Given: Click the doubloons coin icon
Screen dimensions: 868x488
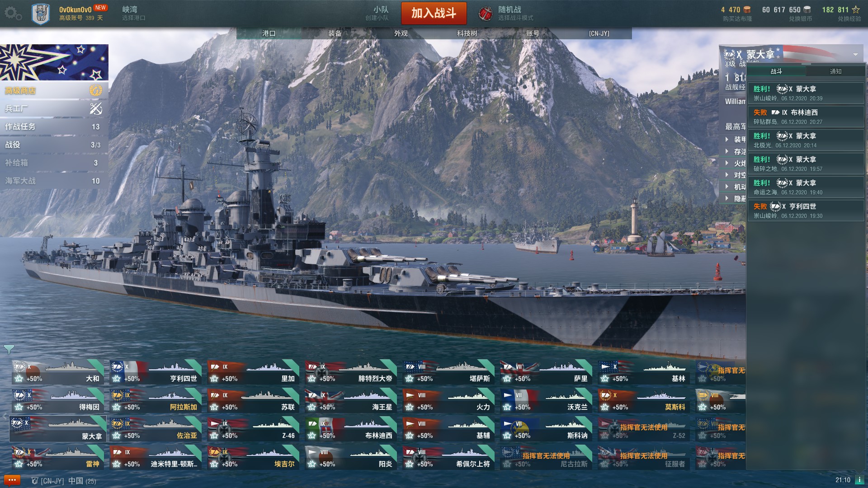Looking at the screenshot, I should pos(747,9).
